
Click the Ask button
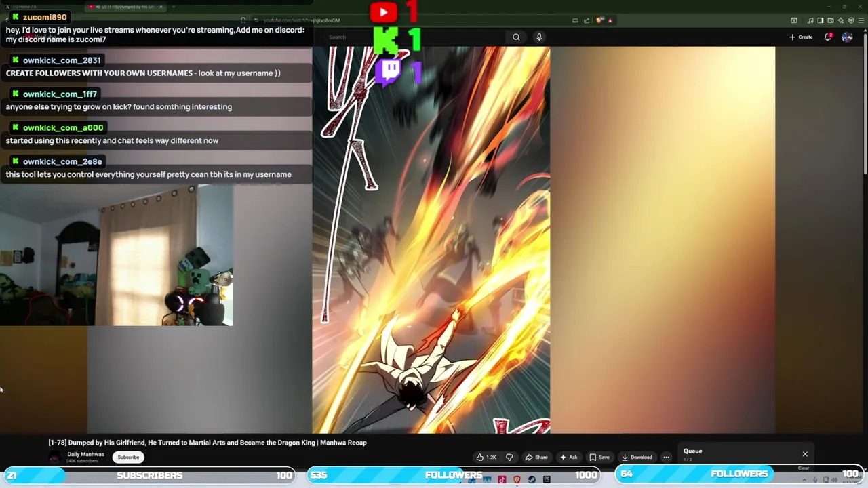pyautogui.click(x=568, y=457)
